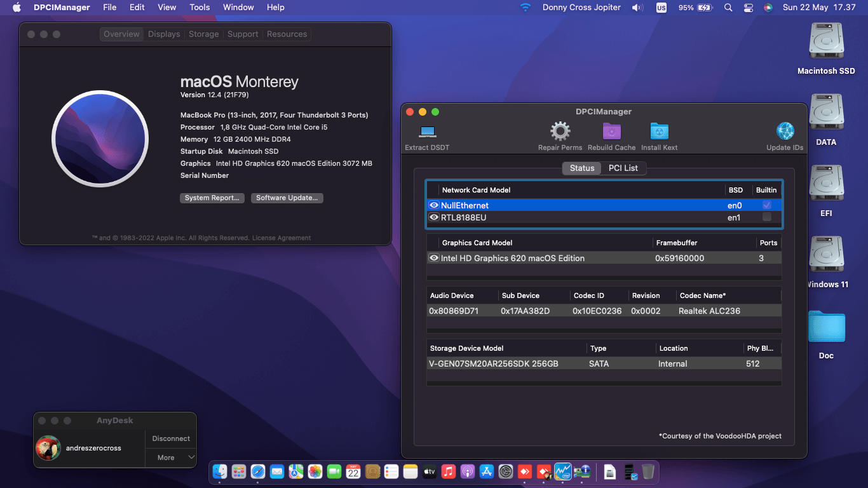868x488 pixels.
Task: Click the System Report button
Action: point(212,198)
